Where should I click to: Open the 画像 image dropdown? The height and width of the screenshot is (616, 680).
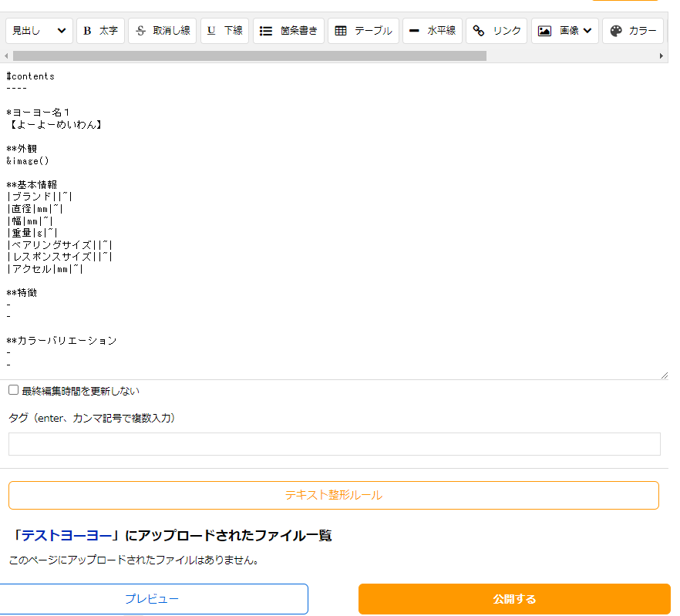(x=565, y=31)
